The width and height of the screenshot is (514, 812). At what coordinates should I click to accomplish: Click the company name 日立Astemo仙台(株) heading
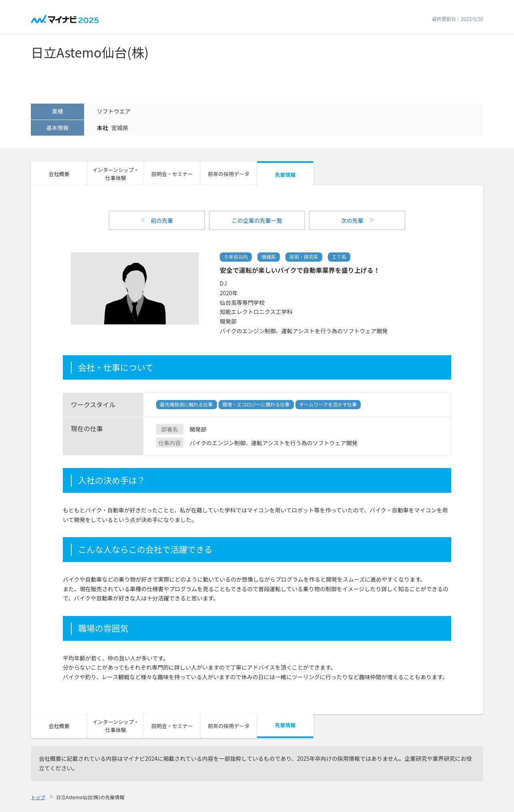click(90, 53)
